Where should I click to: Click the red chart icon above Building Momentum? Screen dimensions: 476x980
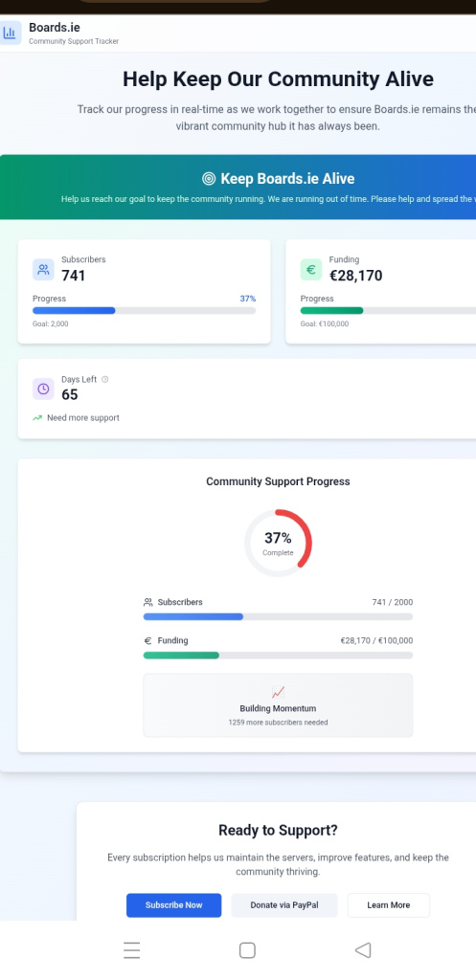click(x=278, y=693)
